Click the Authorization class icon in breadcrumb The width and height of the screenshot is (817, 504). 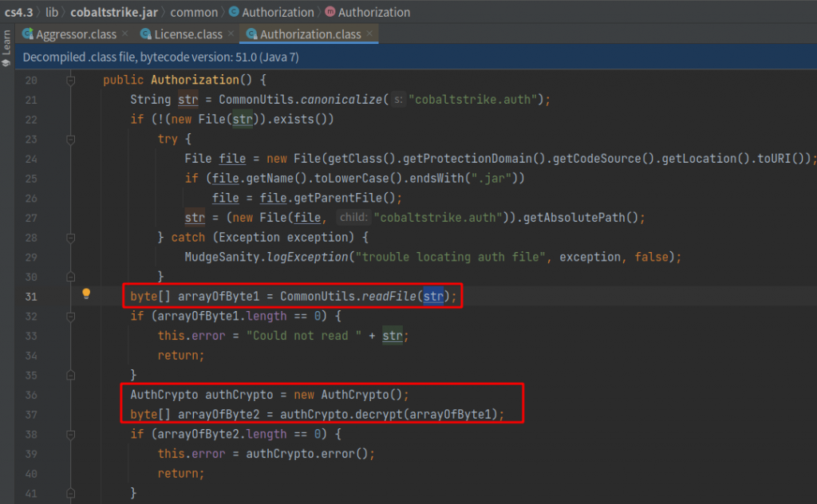tap(235, 11)
